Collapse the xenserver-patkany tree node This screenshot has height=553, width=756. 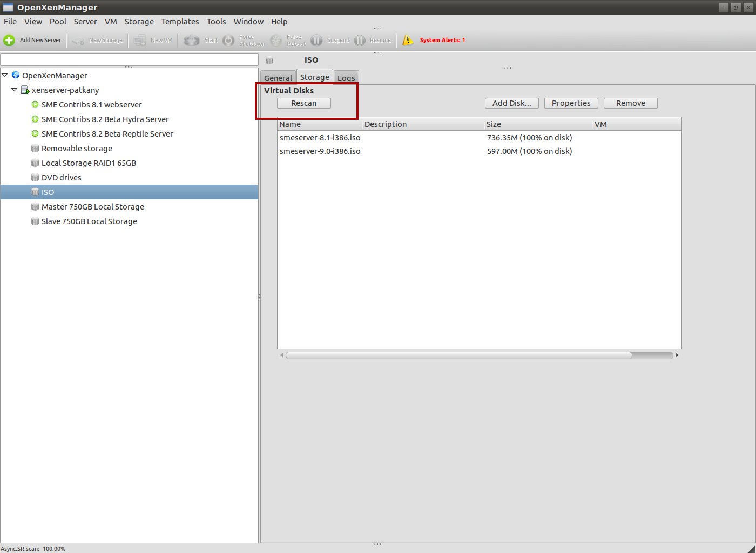click(x=15, y=90)
